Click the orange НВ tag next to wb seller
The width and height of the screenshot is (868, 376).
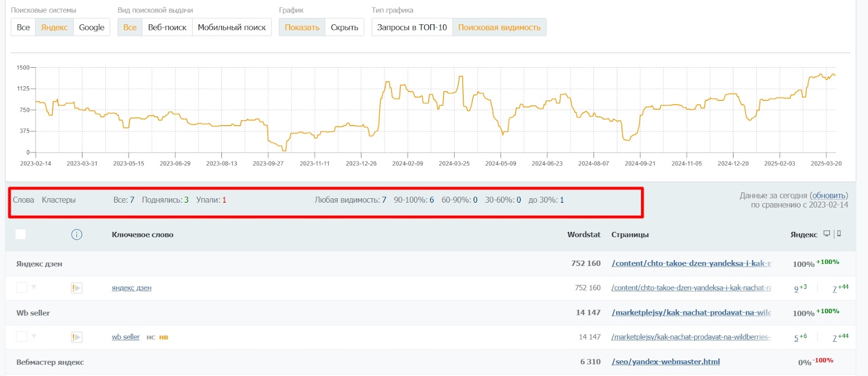pos(163,338)
